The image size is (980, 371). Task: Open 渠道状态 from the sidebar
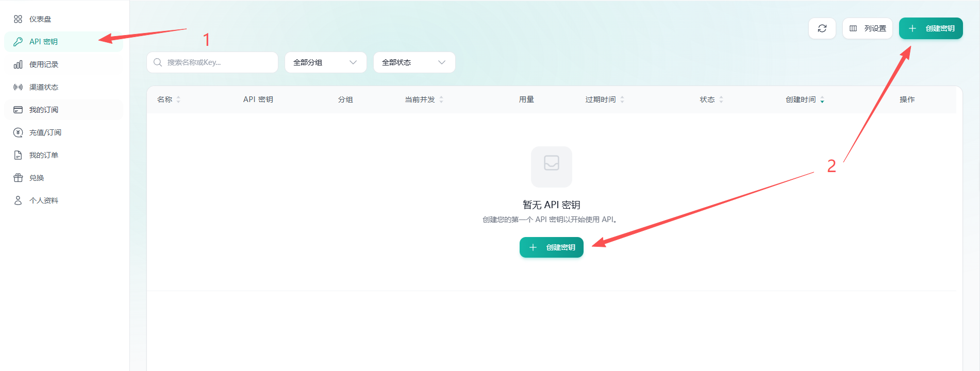(x=63, y=87)
